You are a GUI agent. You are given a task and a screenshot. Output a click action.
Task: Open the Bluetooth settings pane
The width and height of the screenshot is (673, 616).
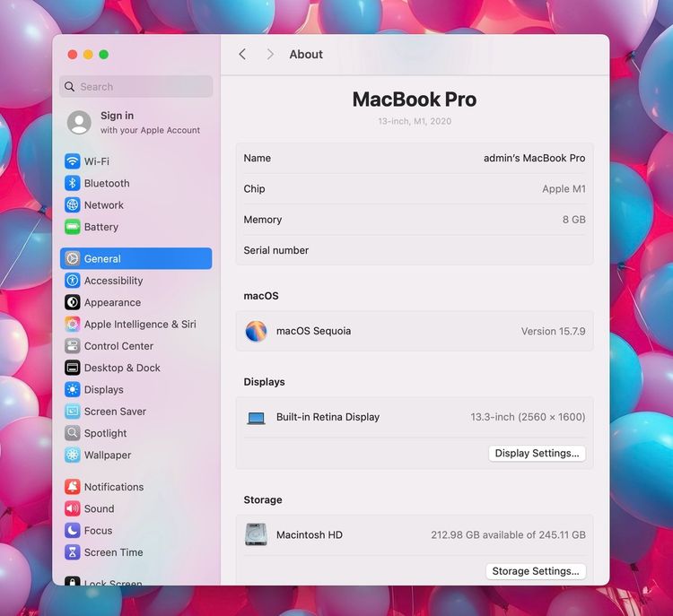coord(136,183)
